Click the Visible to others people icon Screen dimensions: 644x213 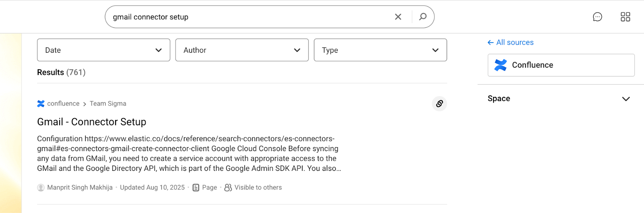228,188
